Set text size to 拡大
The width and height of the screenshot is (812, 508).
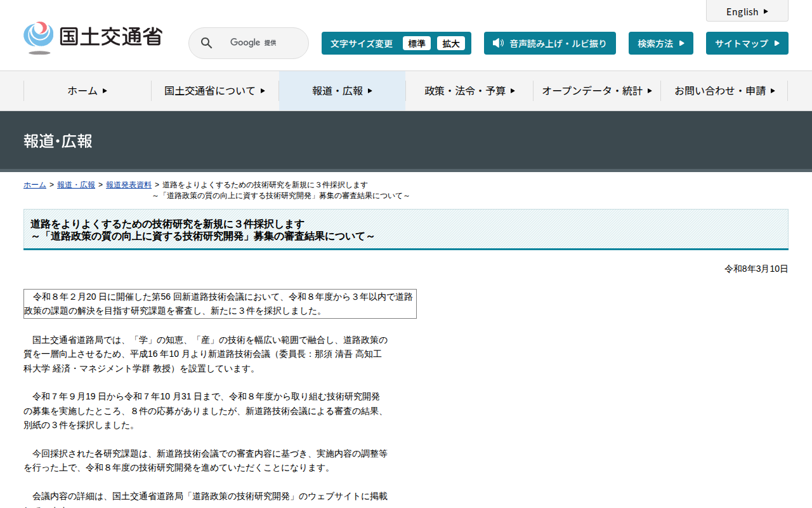451,43
